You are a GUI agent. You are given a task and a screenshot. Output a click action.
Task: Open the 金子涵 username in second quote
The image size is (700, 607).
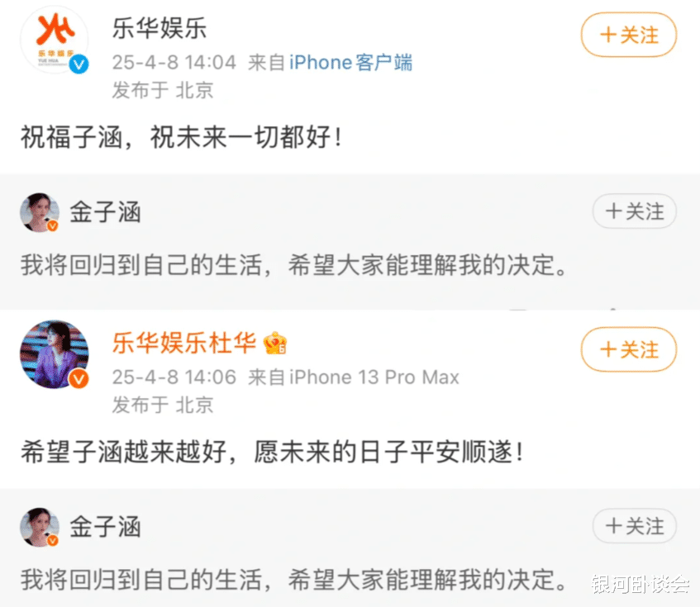[105, 527]
